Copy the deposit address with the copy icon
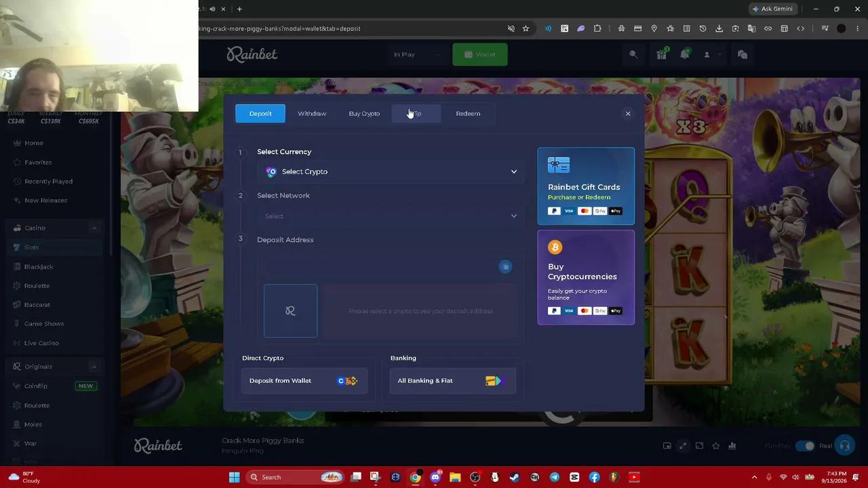The image size is (868, 488). tap(505, 267)
